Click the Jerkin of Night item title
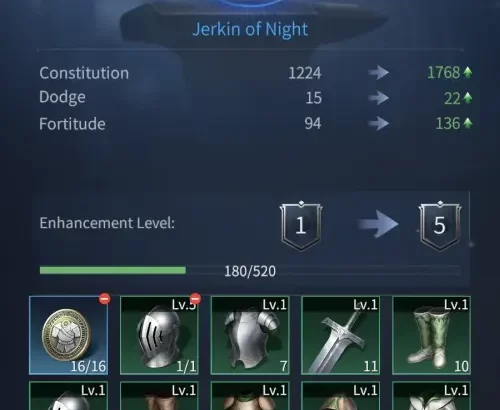This screenshot has height=410, width=500. point(250,29)
